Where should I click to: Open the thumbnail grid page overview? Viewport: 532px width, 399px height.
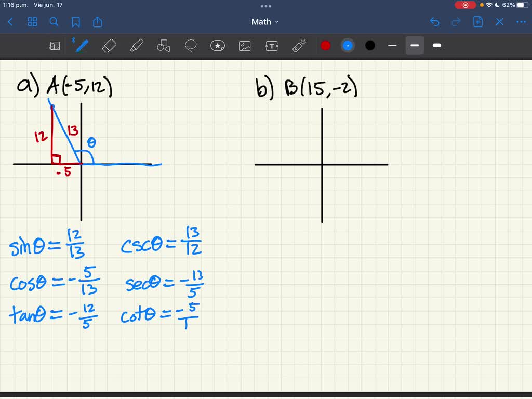tap(32, 22)
